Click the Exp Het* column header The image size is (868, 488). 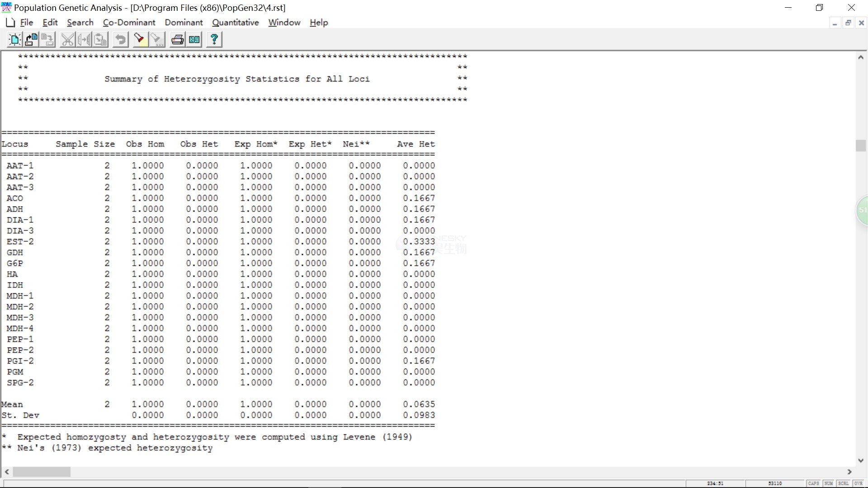pyautogui.click(x=310, y=144)
